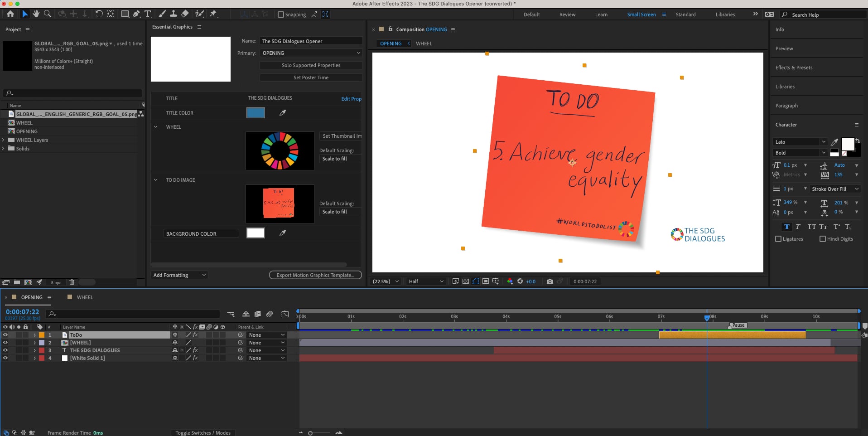The width and height of the screenshot is (868, 436).
Task: Open parent dropdown for ToDo layer
Action: click(x=267, y=335)
